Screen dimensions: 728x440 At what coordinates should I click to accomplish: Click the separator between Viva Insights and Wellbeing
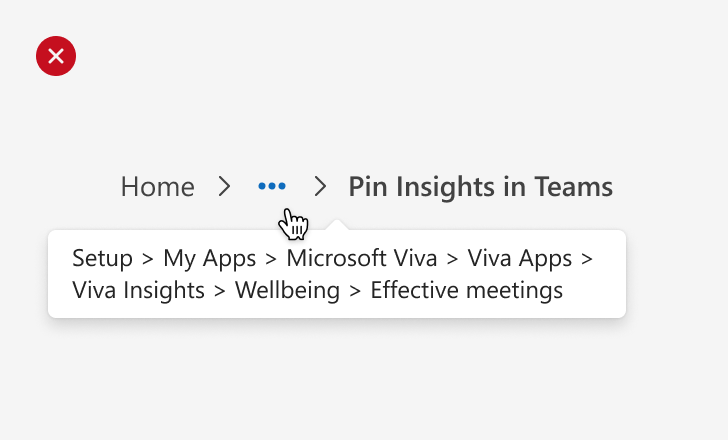coord(220,291)
